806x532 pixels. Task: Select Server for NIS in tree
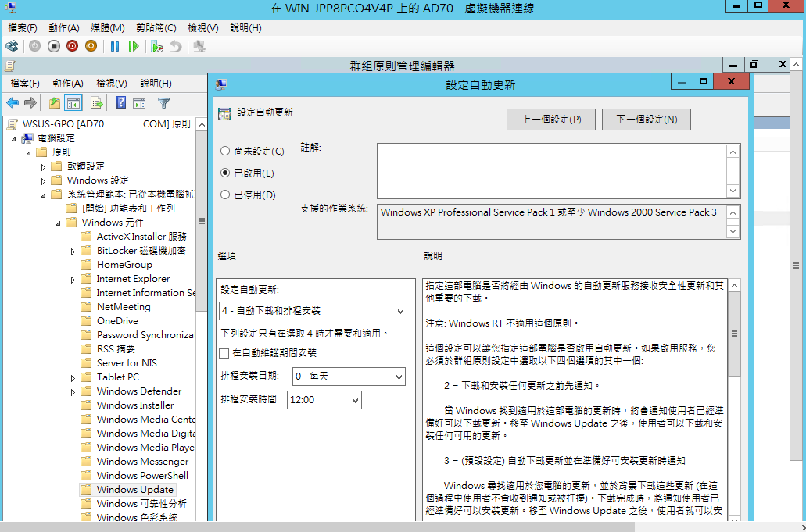point(127,363)
